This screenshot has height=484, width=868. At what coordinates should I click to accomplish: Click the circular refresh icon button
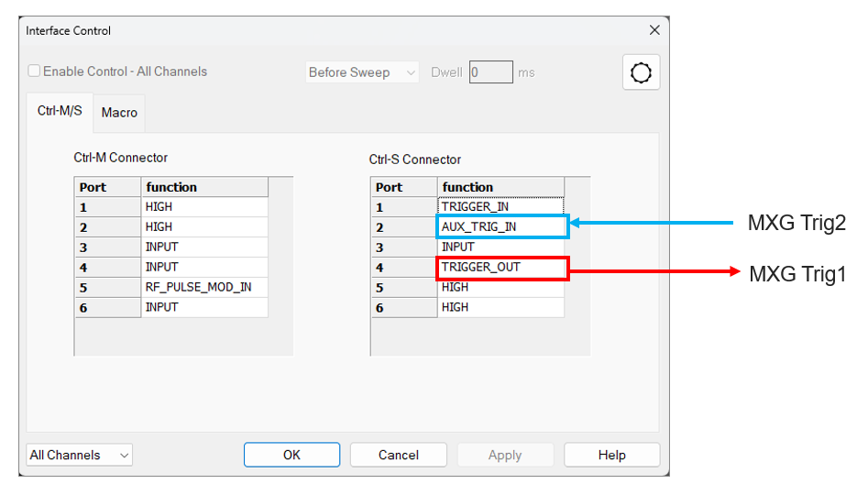(641, 72)
